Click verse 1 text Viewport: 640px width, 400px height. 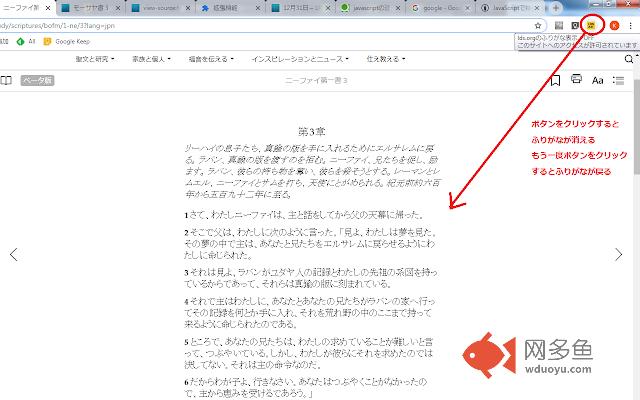pyautogui.click(x=304, y=215)
